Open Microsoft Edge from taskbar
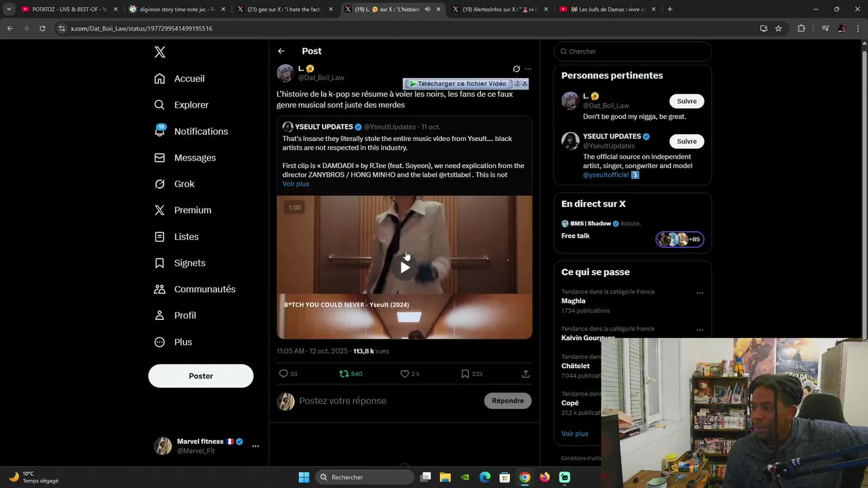Screen dimensions: 868x488 [x=485, y=477]
